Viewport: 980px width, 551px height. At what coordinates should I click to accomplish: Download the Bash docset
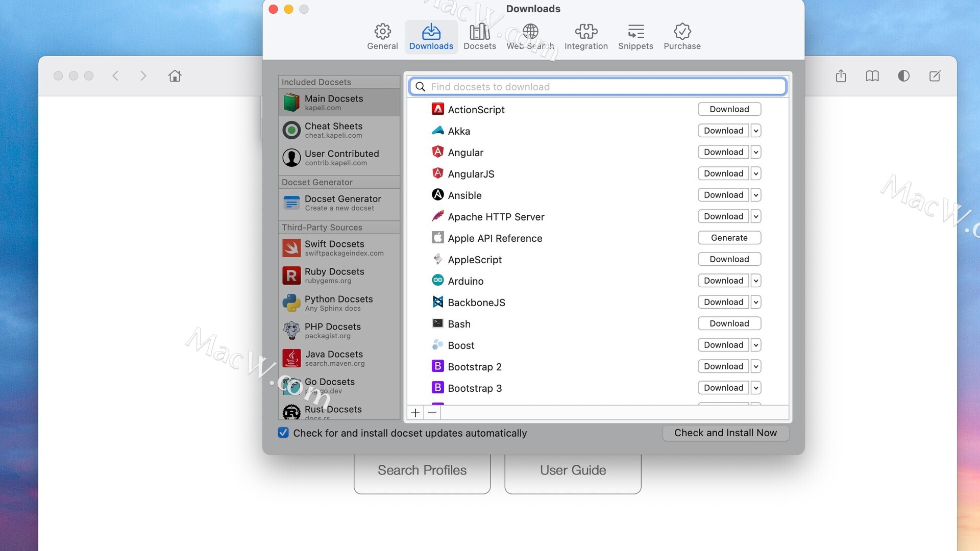pyautogui.click(x=729, y=323)
